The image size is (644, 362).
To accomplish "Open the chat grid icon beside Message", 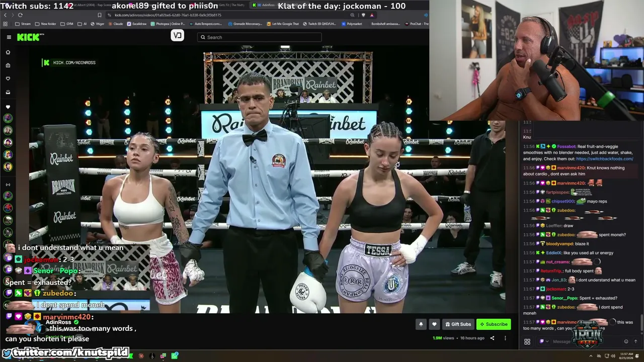I will point(527,341).
